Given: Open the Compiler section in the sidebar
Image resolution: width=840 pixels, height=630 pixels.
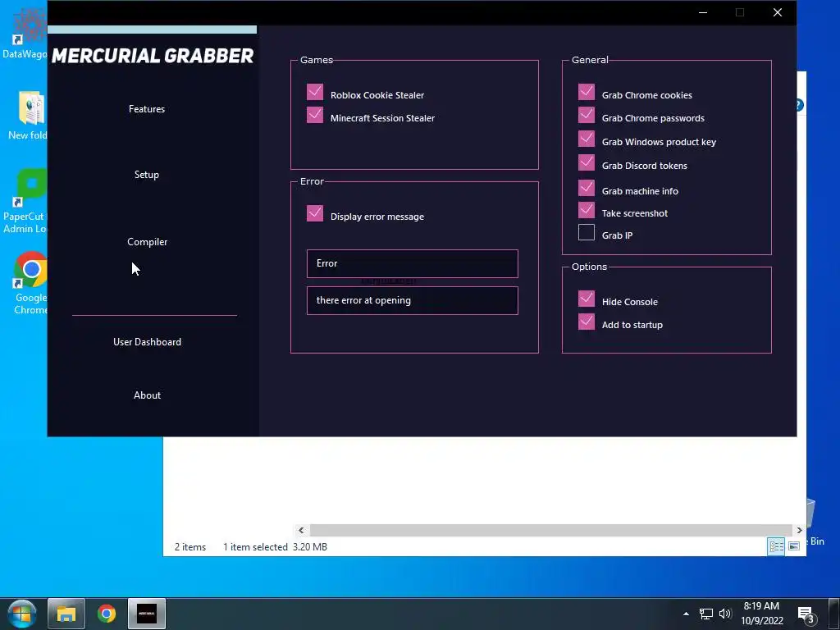Looking at the screenshot, I should click(x=148, y=242).
